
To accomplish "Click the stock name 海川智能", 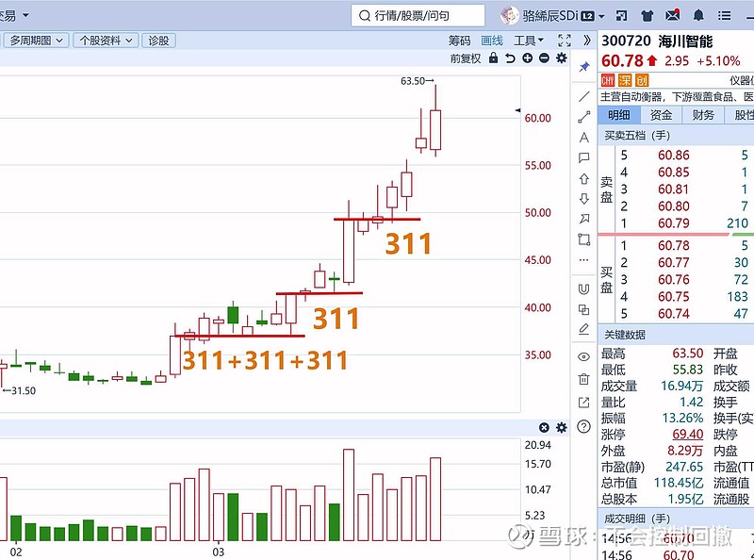I will [685, 41].
